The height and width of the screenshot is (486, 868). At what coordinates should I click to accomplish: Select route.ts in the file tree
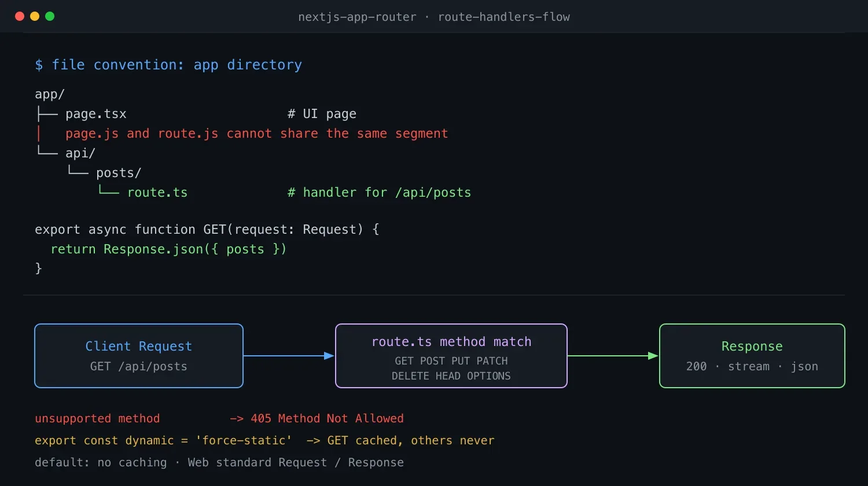click(x=157, y=193)
